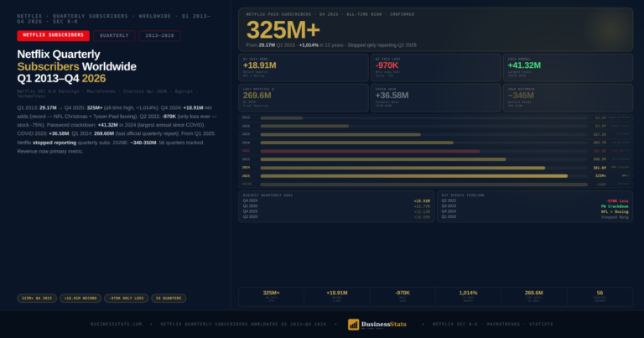Click the 2019 subscriber bar
Image resolution: width=644 pixels, height=338 pixels.
[x=340, y=134]
